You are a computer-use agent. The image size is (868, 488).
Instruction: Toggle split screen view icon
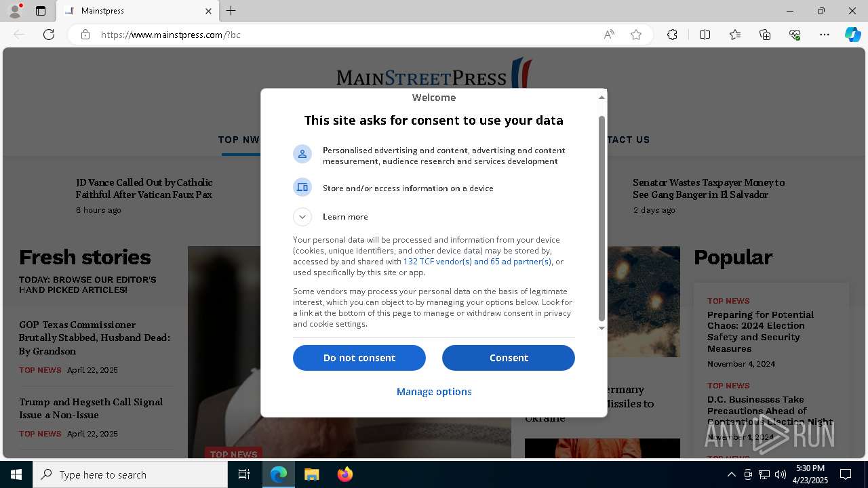705,35
